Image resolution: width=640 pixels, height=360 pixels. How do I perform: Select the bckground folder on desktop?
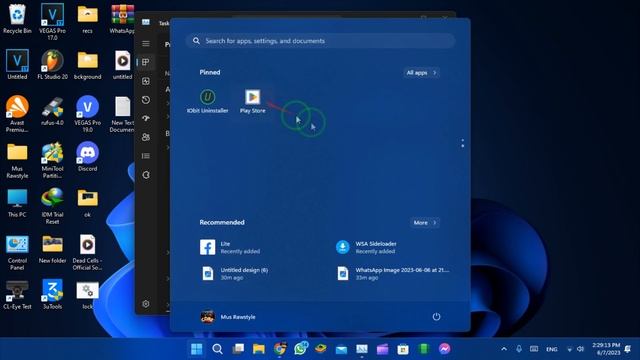[x=87, y=64]
